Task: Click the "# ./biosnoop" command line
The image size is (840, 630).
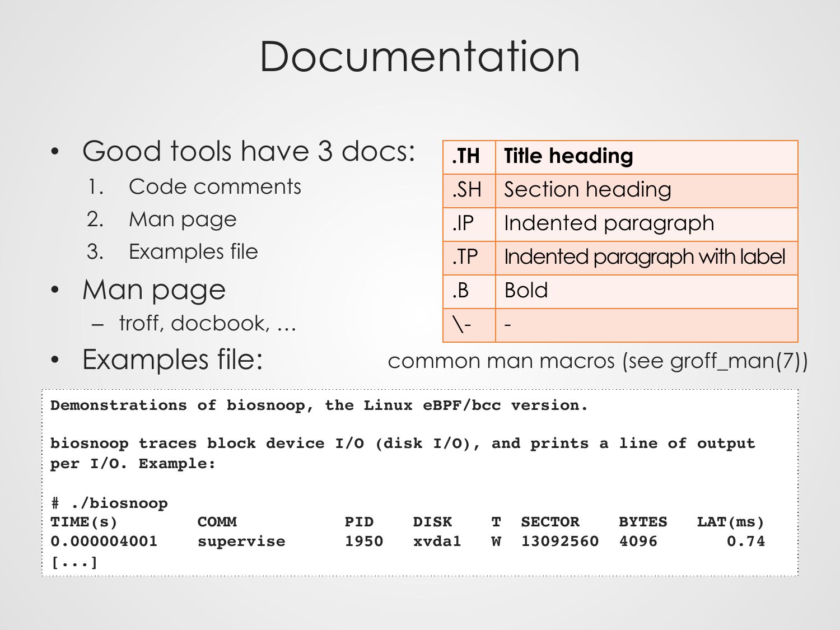Action: coord(109,503)
